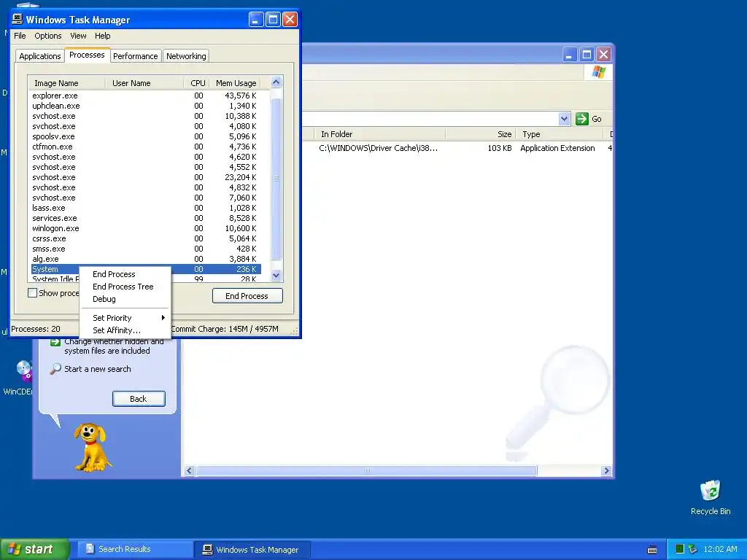Select the smss.exe process
The height and width of the screenshot is (560, 747).
point(146,249)
